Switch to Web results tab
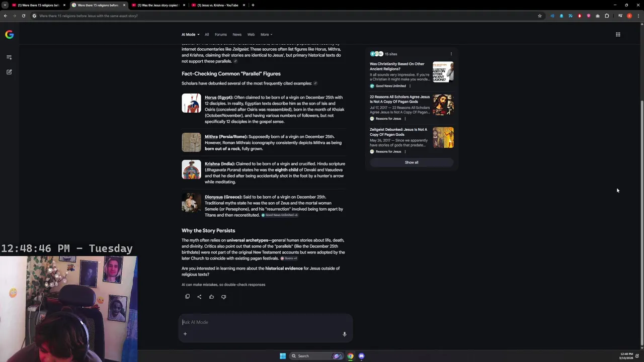This screenshot has width=644, height=362. coord(251,35)
